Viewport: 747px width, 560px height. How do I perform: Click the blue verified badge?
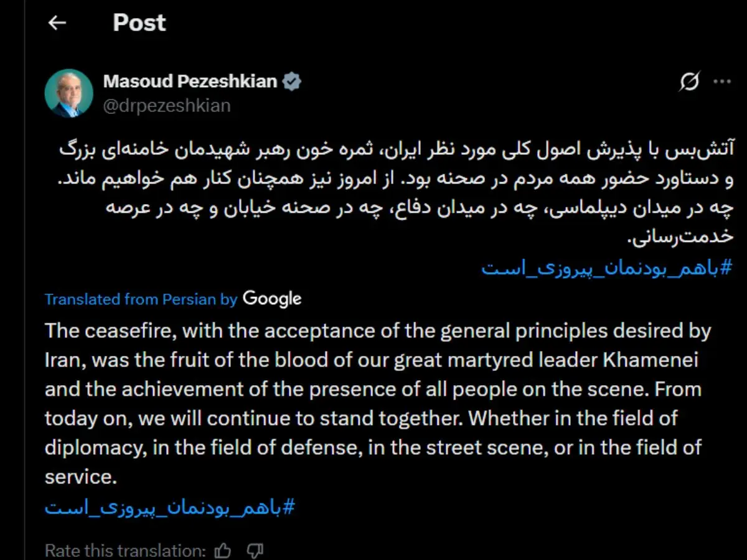tap(293, 82)
